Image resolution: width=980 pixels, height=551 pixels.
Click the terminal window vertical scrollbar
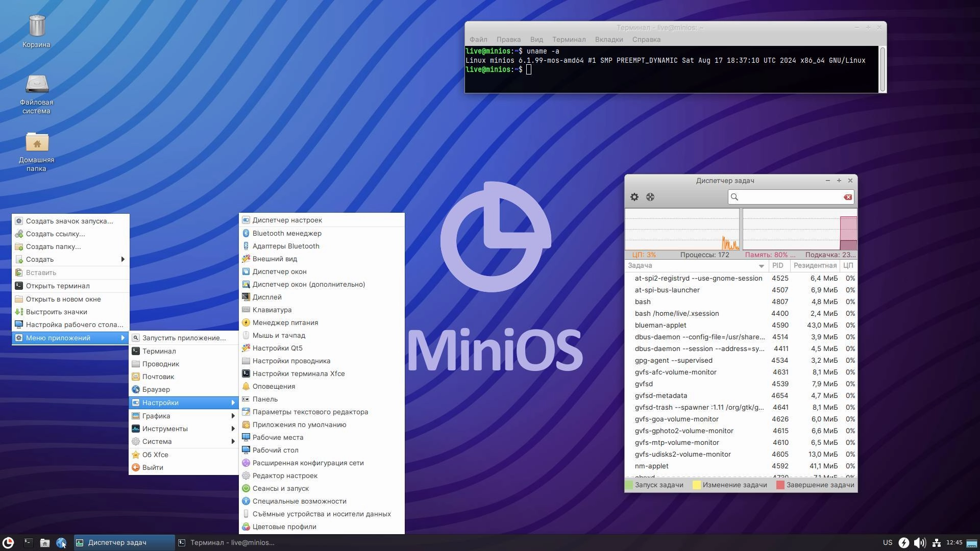coord(883,69)
